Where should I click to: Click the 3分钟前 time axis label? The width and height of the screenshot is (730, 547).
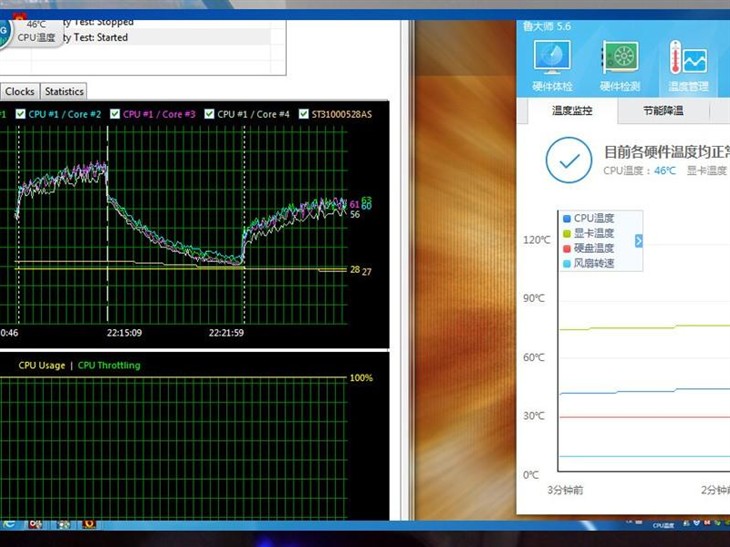[x=565, y=490]
